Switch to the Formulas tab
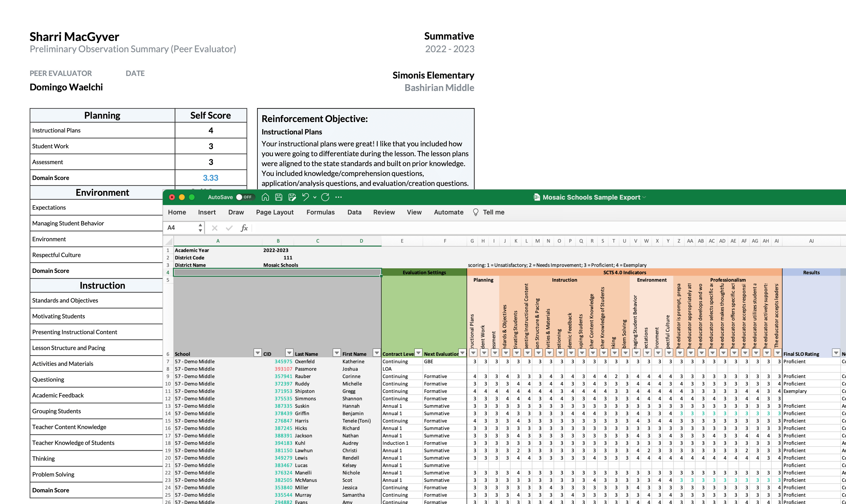Screen dimensions: 846x504 tap(320, 212)
